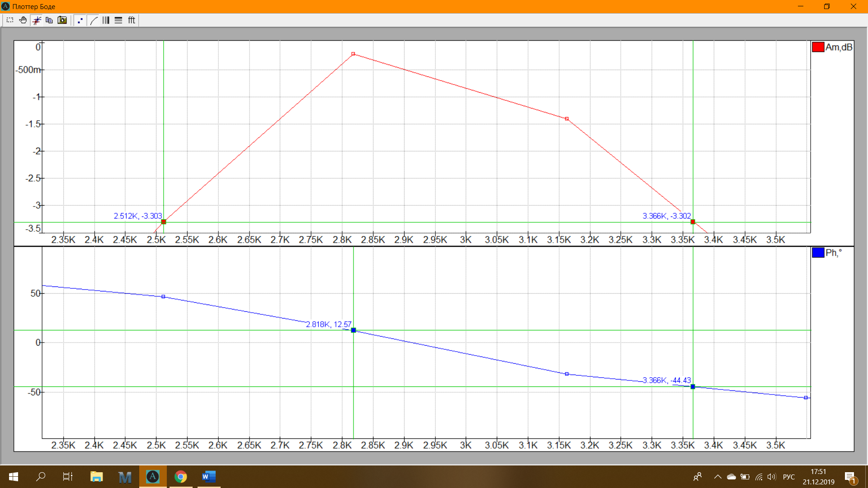Open Google Chrome from taskbar

point(181,477)
